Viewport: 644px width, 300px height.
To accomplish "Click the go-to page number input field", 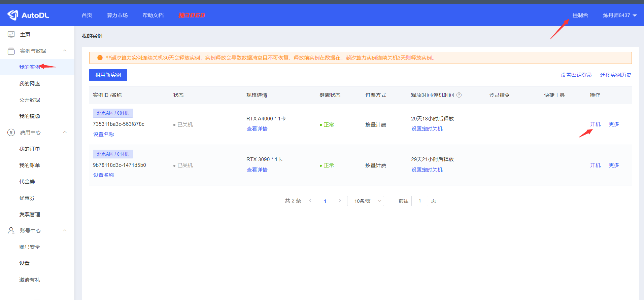I will [x=419, y=201].
